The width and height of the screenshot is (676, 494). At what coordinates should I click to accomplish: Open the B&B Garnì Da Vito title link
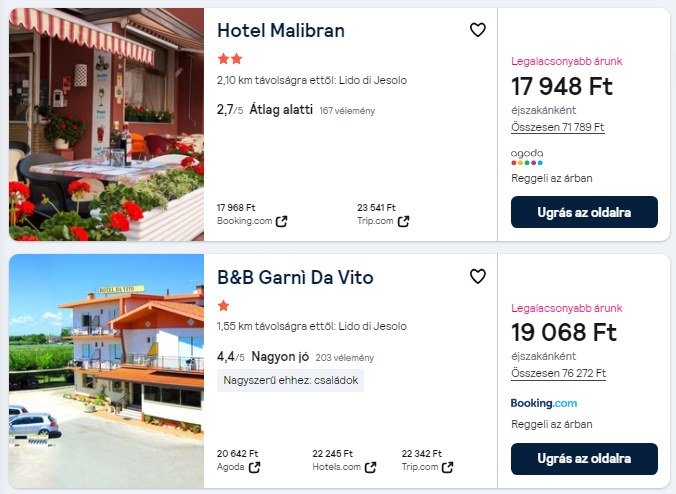296,277
